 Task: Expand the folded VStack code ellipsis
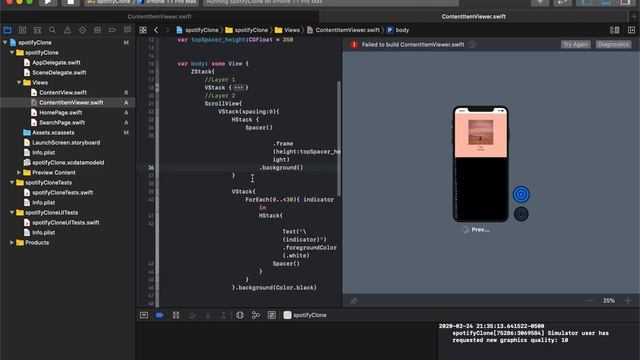click(239, 88)
